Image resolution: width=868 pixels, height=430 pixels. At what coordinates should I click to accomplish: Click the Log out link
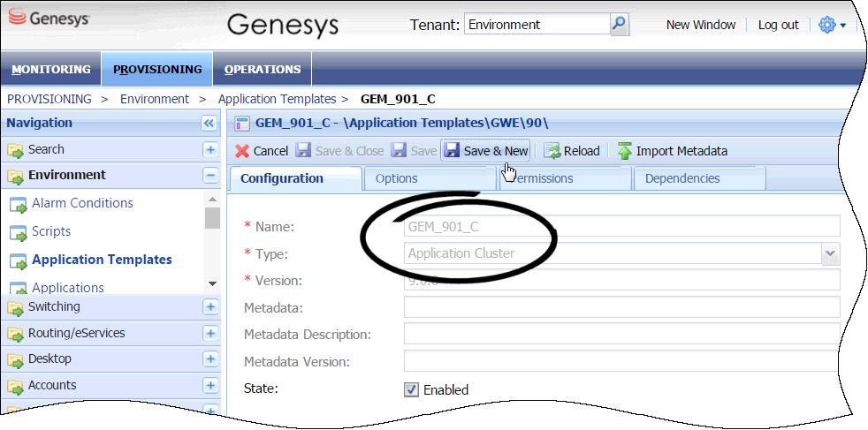(778, 25)
